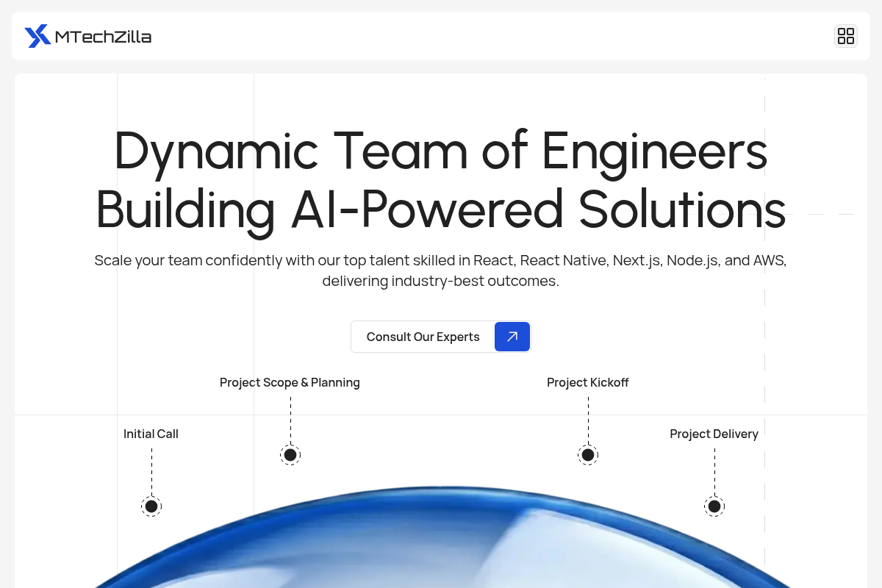Click the Dynamic Team of Engineers heading
The width and height of the screenshot is (882, 588).
[441, 151]
